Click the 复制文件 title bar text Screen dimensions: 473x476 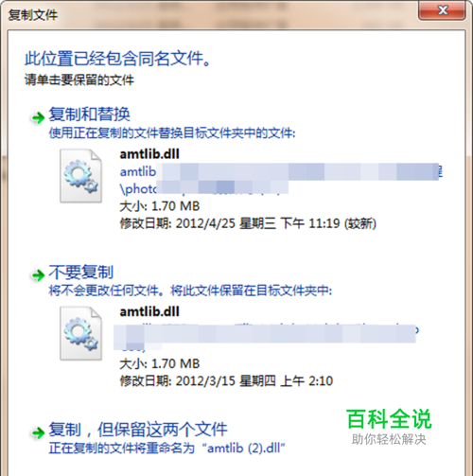coord(33,15)
